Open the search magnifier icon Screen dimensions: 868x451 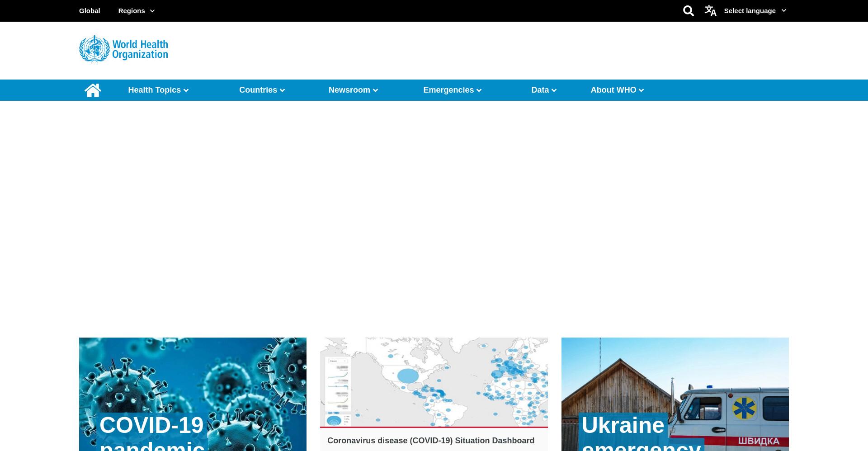click(688, 11)
